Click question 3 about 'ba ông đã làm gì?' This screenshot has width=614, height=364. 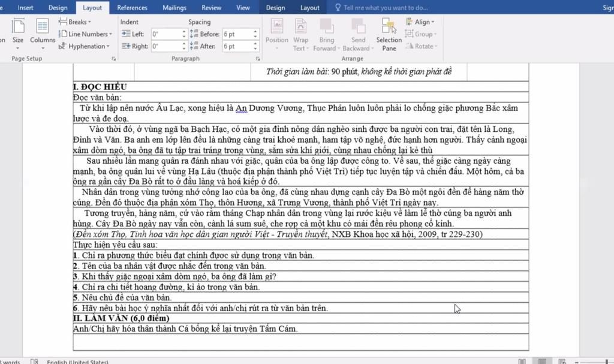(174, 276)
